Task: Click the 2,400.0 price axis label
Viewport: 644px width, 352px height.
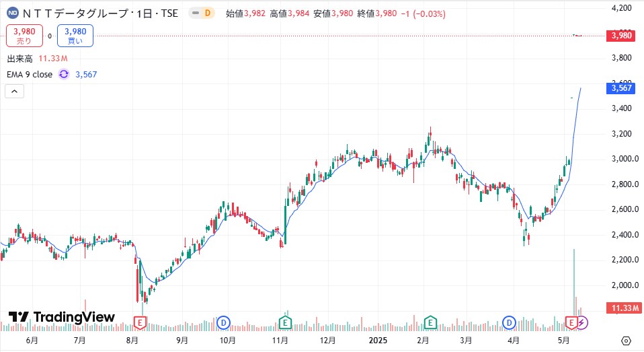Action: 625,235
